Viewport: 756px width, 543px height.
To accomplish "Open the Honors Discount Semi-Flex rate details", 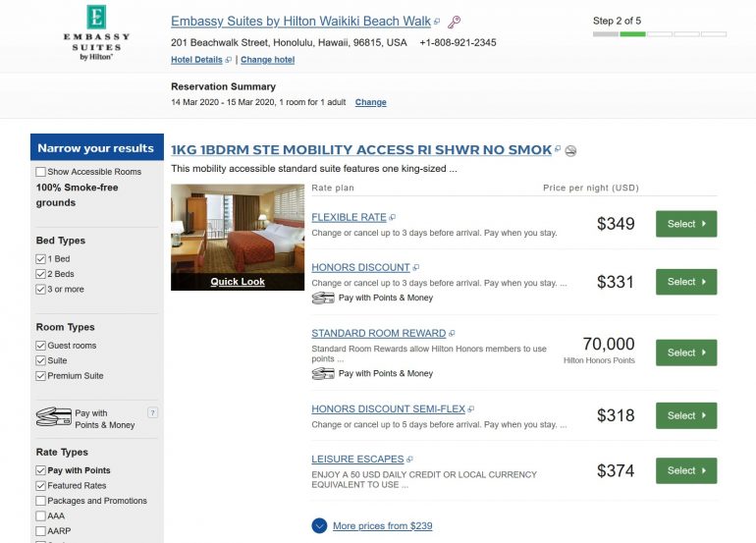I will pos(387,408).
